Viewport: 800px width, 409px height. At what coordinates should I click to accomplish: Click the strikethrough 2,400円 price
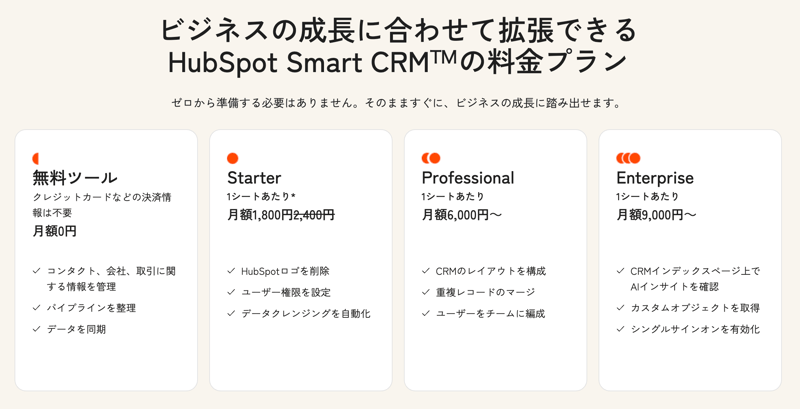point(314,215)
